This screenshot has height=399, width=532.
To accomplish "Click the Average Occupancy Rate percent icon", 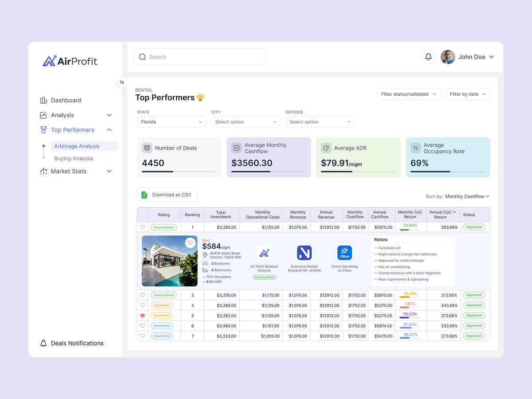I will pos(416,148).
